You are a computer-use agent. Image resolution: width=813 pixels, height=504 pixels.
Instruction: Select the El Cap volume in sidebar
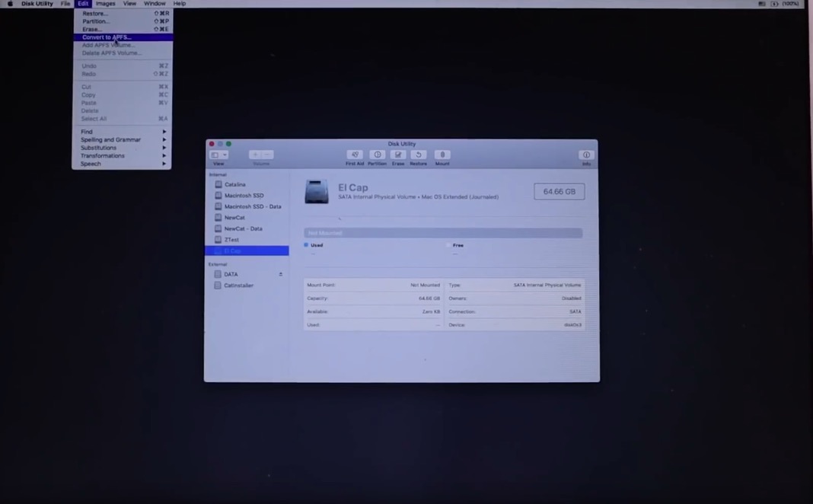click(x=247, y=251)
